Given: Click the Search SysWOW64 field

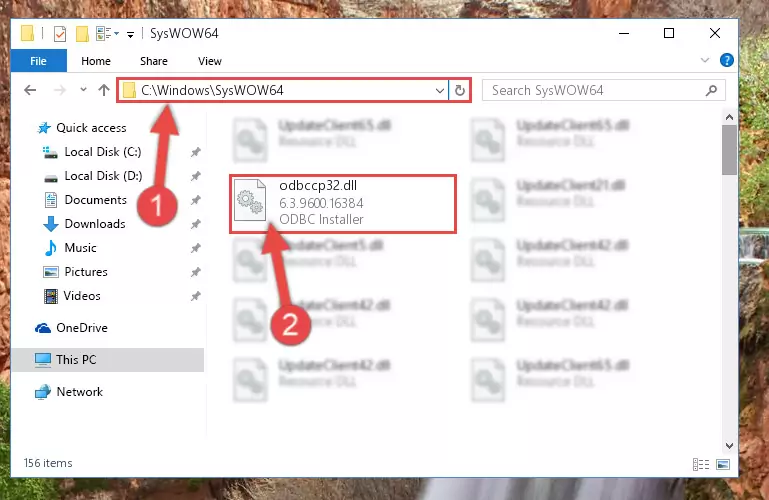Looking at the screenshot, I should coord(596,90).
